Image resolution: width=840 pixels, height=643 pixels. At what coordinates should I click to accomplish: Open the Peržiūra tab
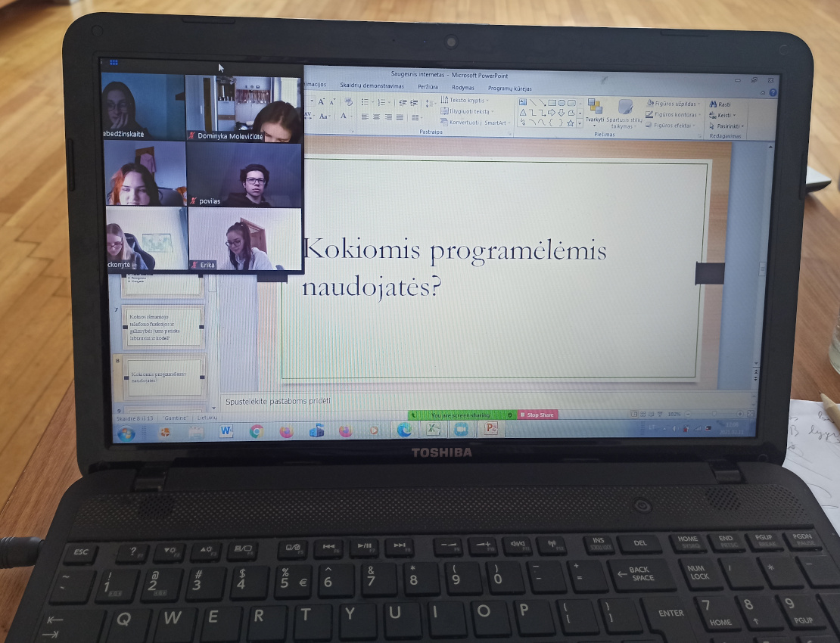(428, 87)
